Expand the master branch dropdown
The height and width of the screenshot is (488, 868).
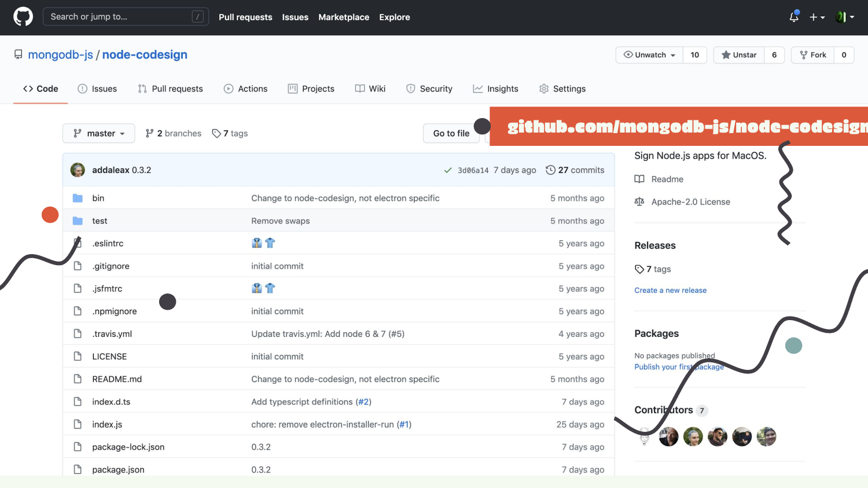pyautogui.click(x=99, y=133)
